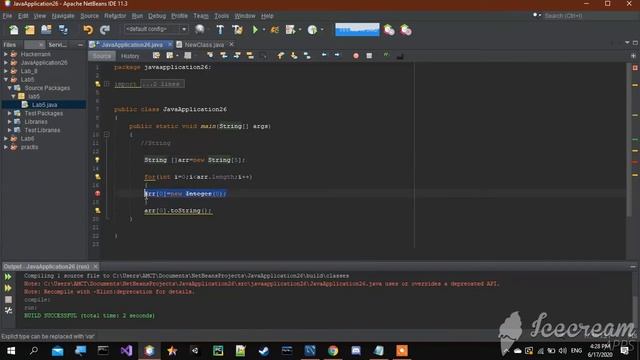Viewport: 640px width, 360px height.
Task: Click the Undo arrow icon
Action: pyautogui.click(x=88, y=30)
